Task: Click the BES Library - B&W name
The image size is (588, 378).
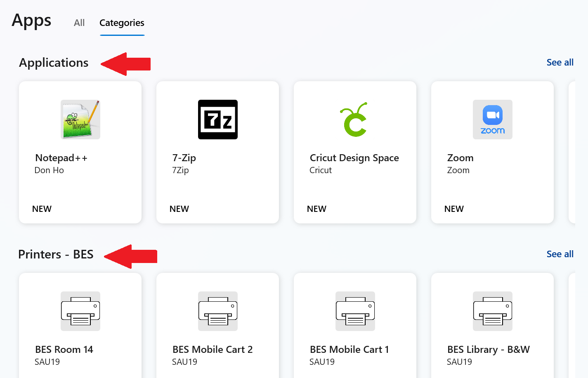Action: pos(489,350)
